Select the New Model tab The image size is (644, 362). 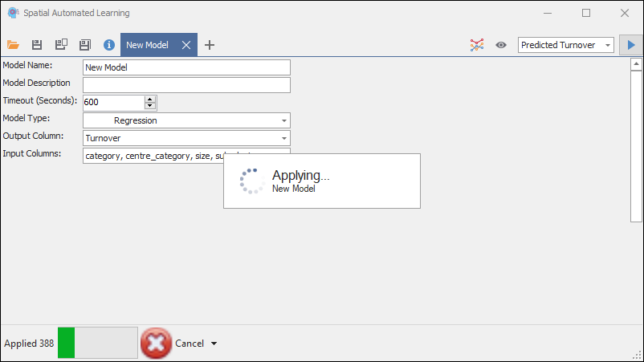coord(147,45)
